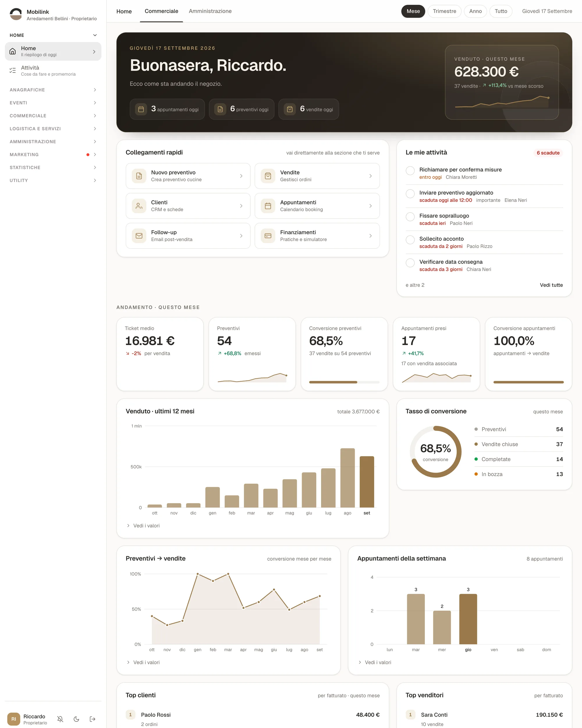Expand the Marketing sidebar section
582x728 pixels.
click(x=53, y=155)
